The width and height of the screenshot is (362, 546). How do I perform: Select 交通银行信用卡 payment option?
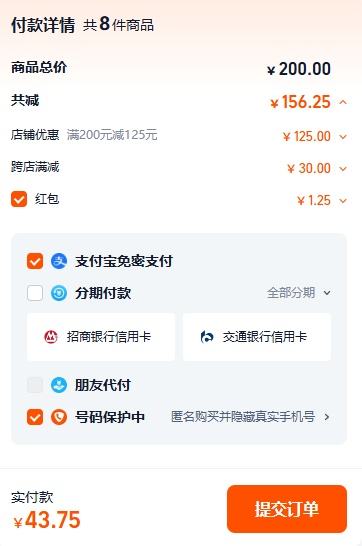point(257,337)
